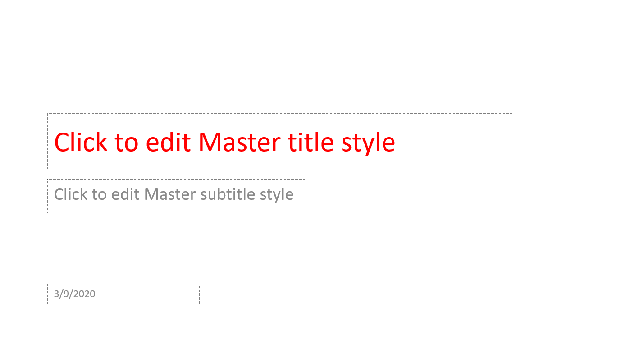
Task: Place cursor on word "Click" in red title
Action: 81,142
